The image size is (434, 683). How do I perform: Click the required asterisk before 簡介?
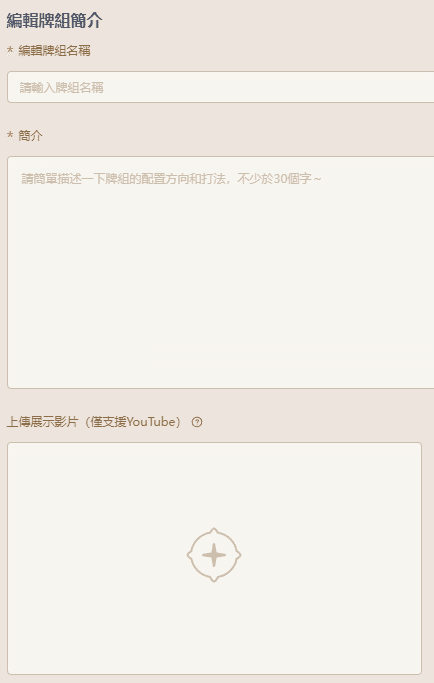click(10, 136)
